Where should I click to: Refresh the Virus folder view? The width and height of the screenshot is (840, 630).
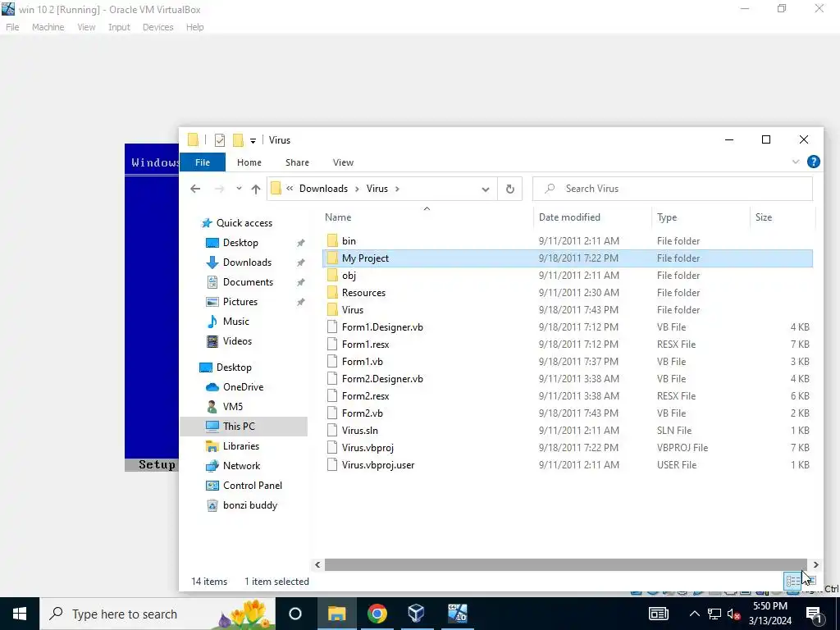click(x=510, y=189)
